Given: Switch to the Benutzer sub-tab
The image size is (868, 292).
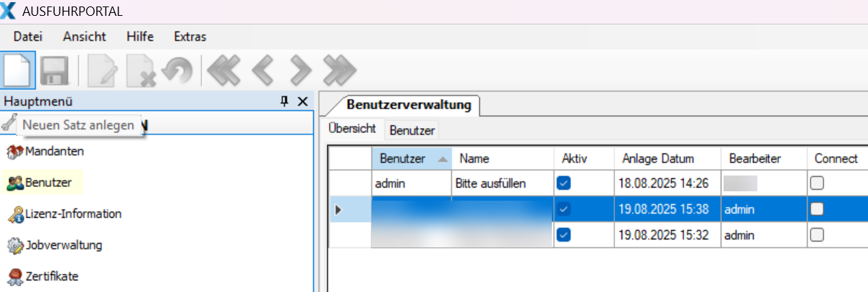Looking at the screenshot, I should coord(412,130).
